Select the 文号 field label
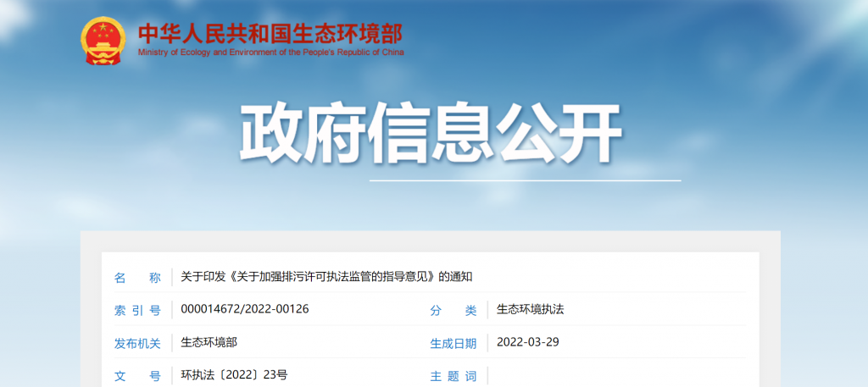The width and height of the screenshot is (868, 387). click(137, 377)
